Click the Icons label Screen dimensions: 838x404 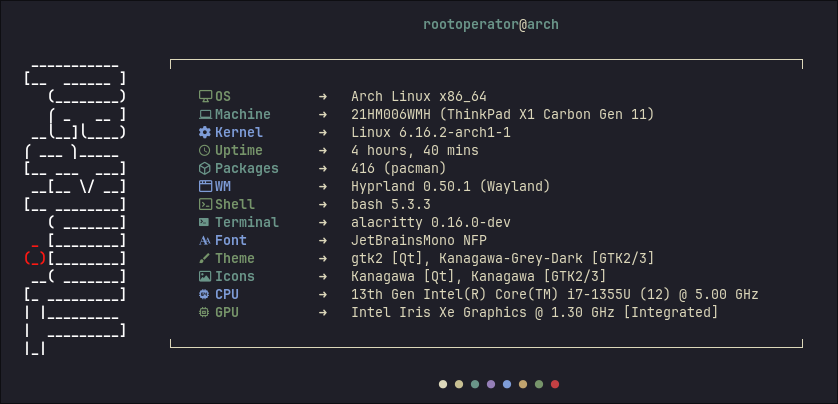coord(235,276)
